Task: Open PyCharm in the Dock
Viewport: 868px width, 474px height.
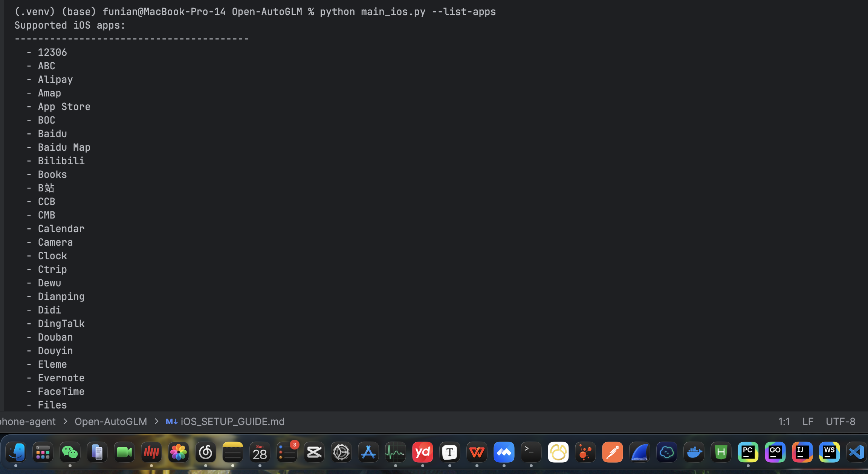Action: pyautogui.click(x=748, y=452)
